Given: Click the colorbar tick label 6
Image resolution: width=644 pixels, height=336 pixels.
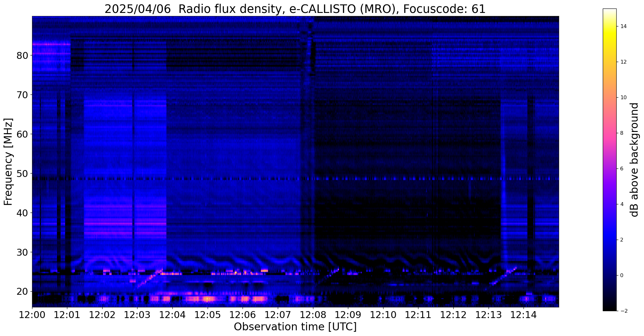Looking at the screenshot, I should [x=621, y=169].
